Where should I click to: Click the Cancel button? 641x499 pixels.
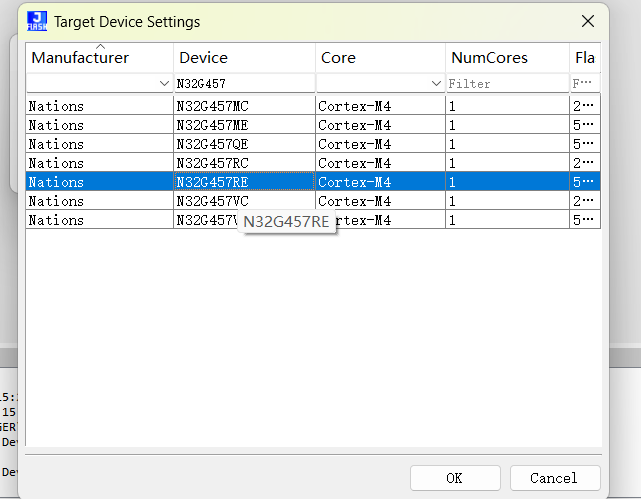555,478
